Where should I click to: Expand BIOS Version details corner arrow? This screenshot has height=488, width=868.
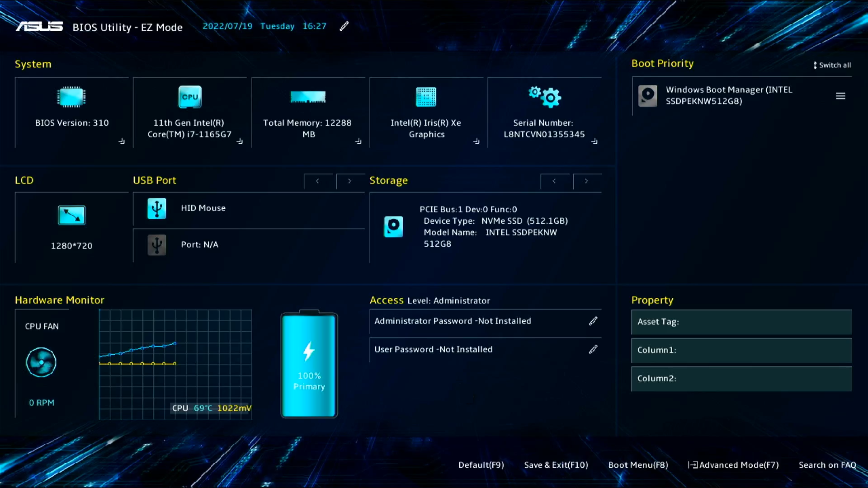[122, 141]
